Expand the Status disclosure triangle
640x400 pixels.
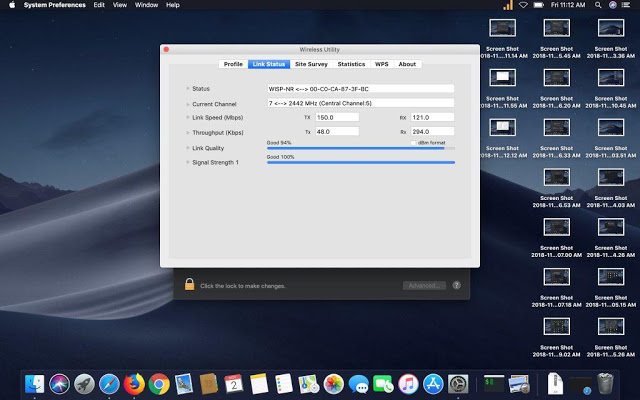coord(187,89)
